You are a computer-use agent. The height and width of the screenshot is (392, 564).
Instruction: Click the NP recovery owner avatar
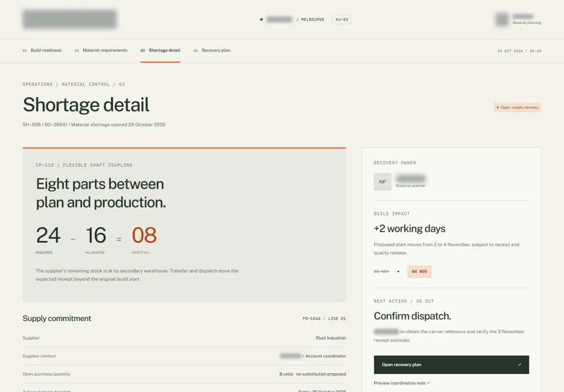pyautogui.click(x=382, y=182)
